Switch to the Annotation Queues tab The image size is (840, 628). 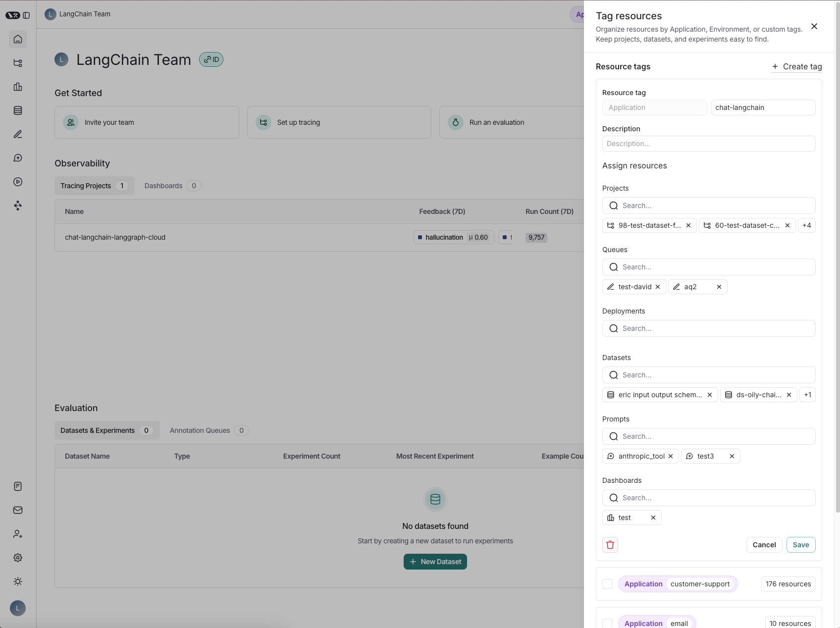[209, 430]
